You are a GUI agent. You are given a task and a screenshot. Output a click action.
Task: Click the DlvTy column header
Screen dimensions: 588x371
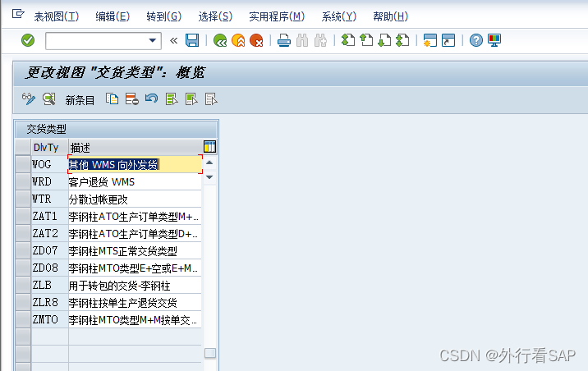49,147
